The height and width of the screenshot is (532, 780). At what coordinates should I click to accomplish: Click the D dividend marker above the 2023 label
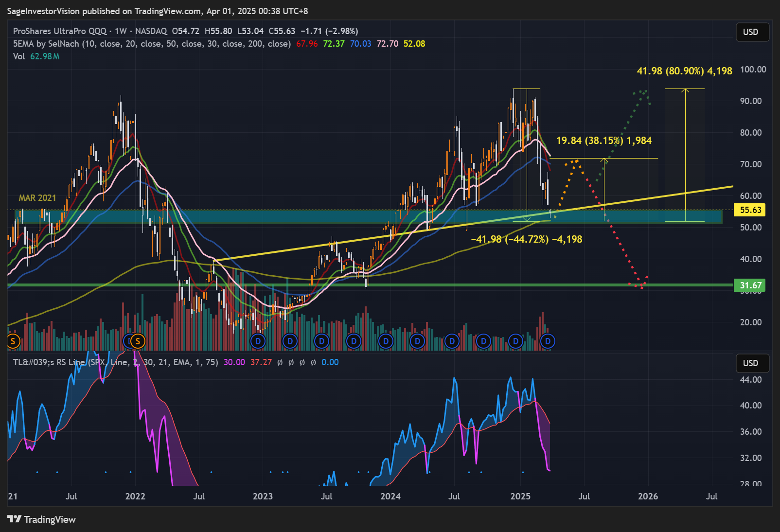click(x=258, y=341)
